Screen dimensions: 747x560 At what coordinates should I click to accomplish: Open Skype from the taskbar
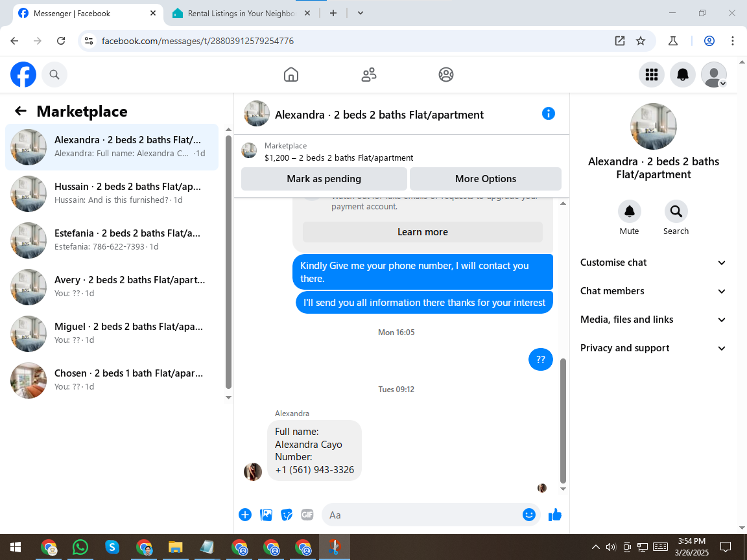[112, 547]
